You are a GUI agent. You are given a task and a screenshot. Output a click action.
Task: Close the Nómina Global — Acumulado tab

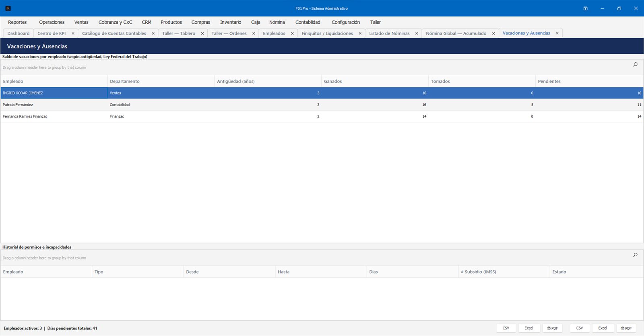493,33
